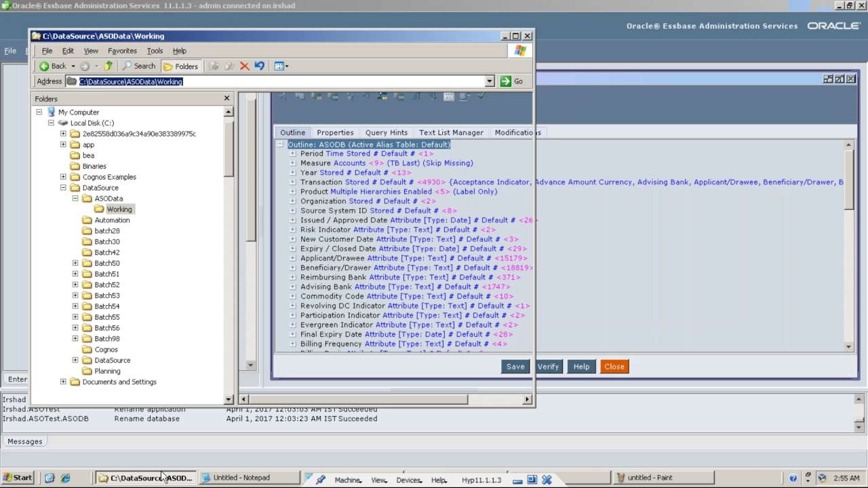
Task: Switch to the Properties tab
Action: 335,132
